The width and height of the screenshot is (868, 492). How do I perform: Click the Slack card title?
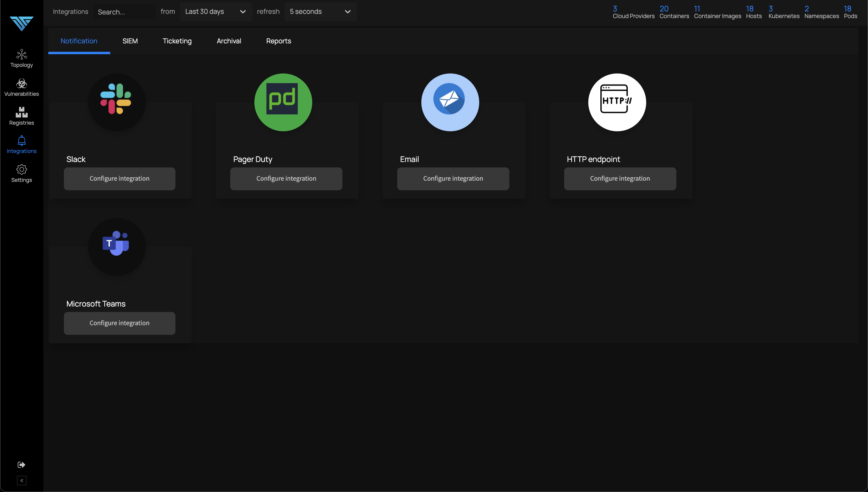pyautogui.click(x=76, y=159)
